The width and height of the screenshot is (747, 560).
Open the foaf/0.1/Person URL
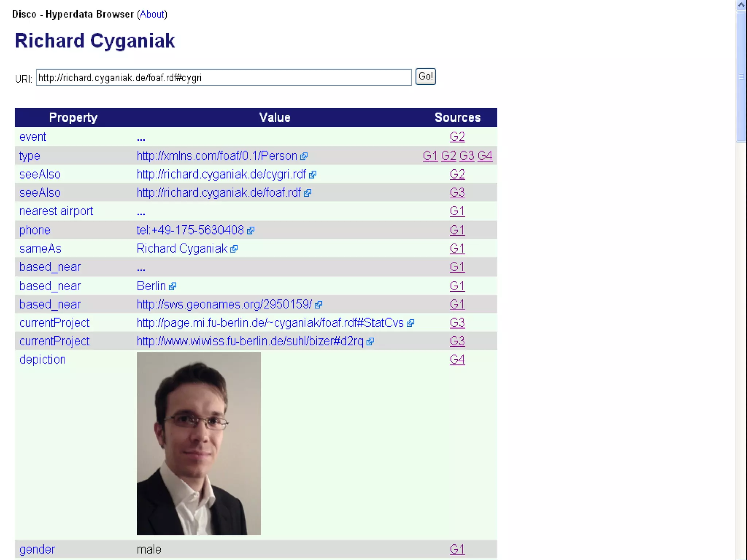point(217,156)
